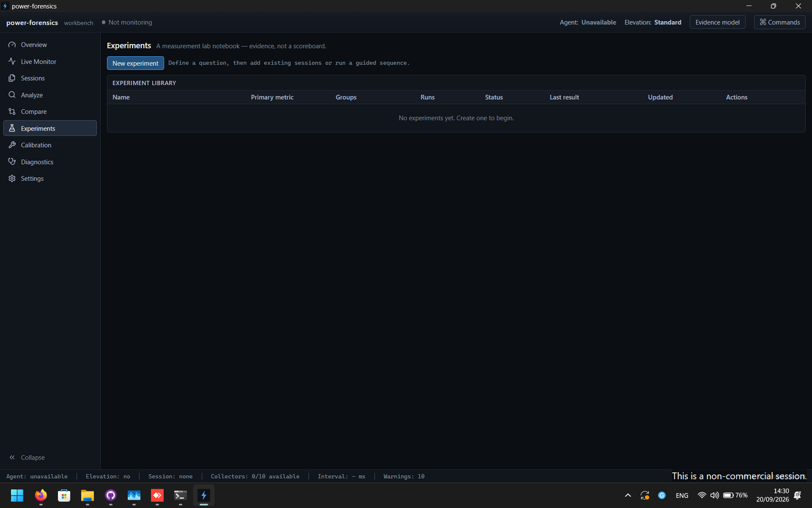Click the Not monitoring status dot
Image resolution: width=812 pixels, height=508 pixels.
coord(104,22)
